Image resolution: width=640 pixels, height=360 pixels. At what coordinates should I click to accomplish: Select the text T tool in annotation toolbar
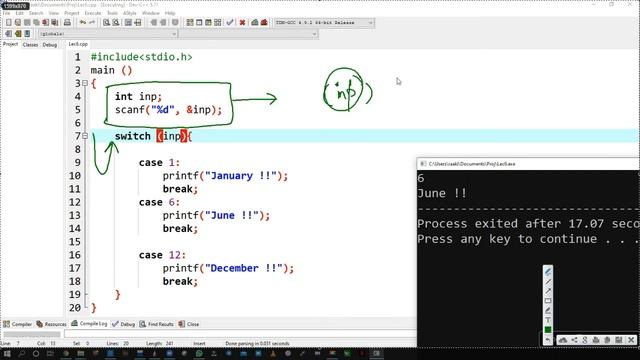point(548,320)
